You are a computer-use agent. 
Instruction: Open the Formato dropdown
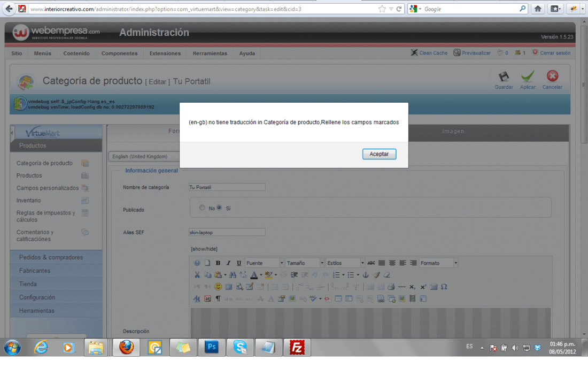tap(438, 263)
